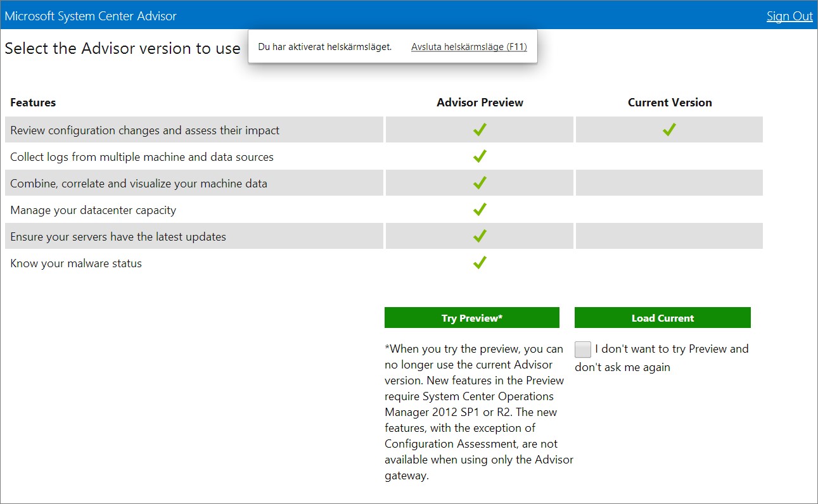Click the Load Current button
Image resolution: width=818 pixels, height=504 pixels.
[663, 318]
